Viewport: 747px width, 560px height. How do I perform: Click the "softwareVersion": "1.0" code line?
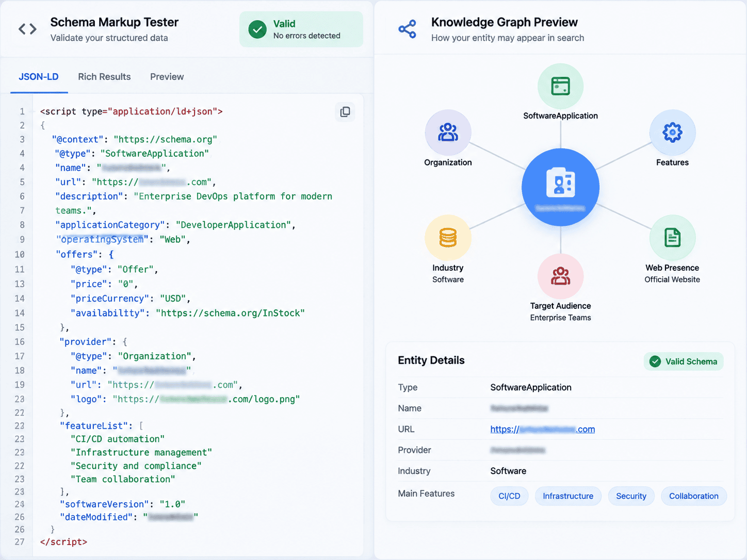(x=122, y=504)
